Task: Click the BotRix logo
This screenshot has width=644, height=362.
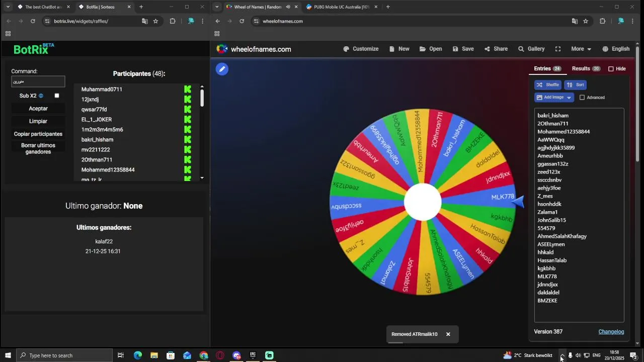Action: (x=34, y=49)
